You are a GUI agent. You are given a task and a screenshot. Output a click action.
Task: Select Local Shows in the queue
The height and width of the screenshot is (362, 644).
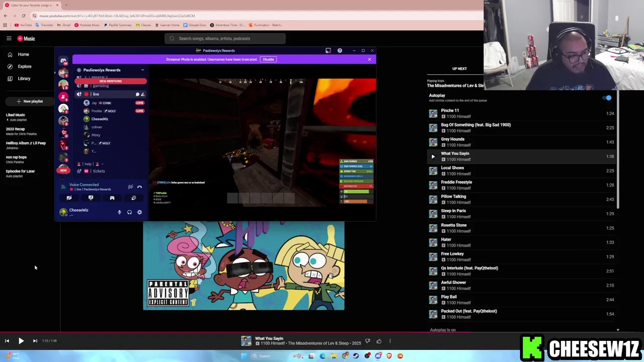point(521,170)
